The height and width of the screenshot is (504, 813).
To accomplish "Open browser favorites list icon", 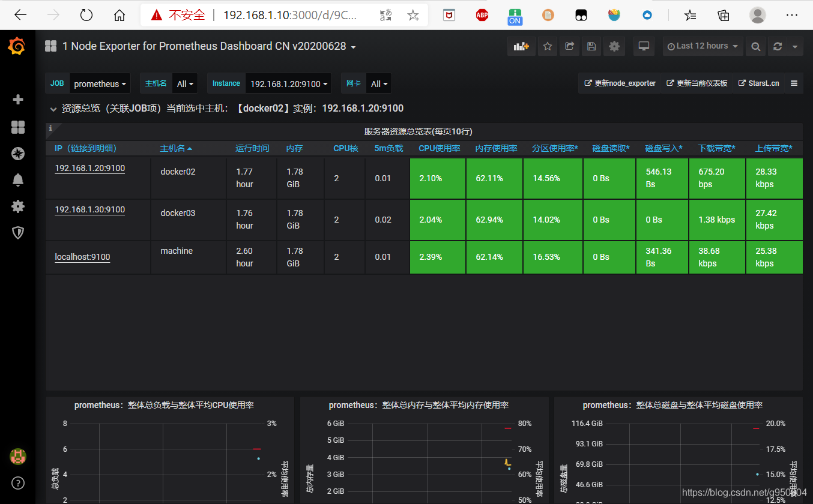I will [691, 15].
